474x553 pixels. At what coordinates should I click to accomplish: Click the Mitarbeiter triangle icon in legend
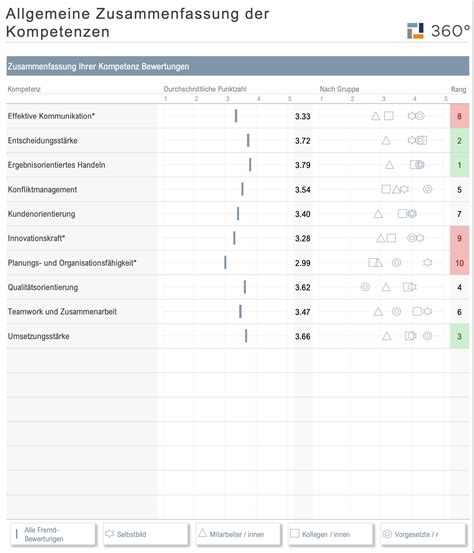(202, 533)
